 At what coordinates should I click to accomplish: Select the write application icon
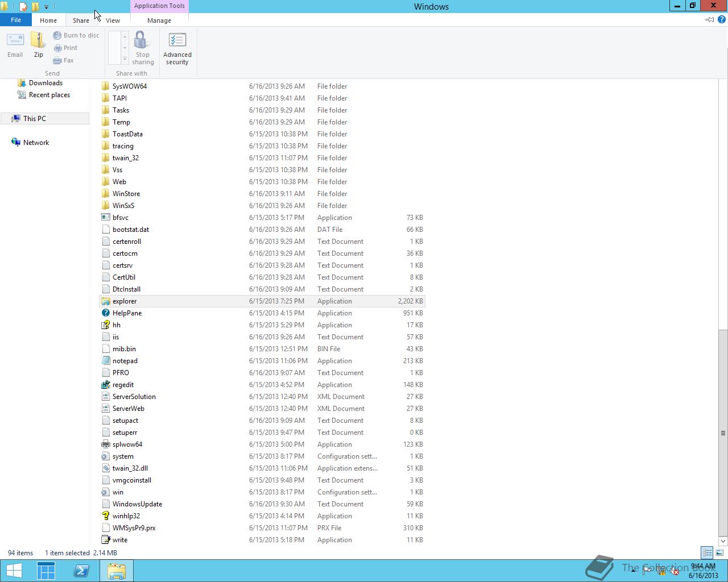click(x=106, y=540)
